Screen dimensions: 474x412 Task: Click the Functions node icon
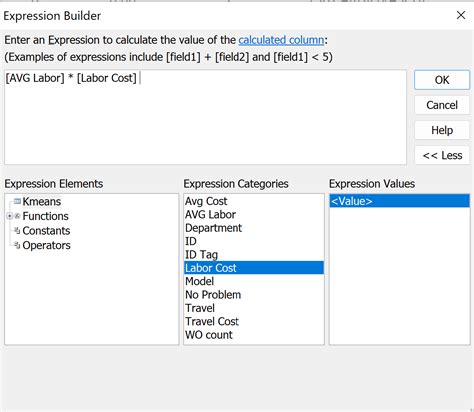(17, 216)
